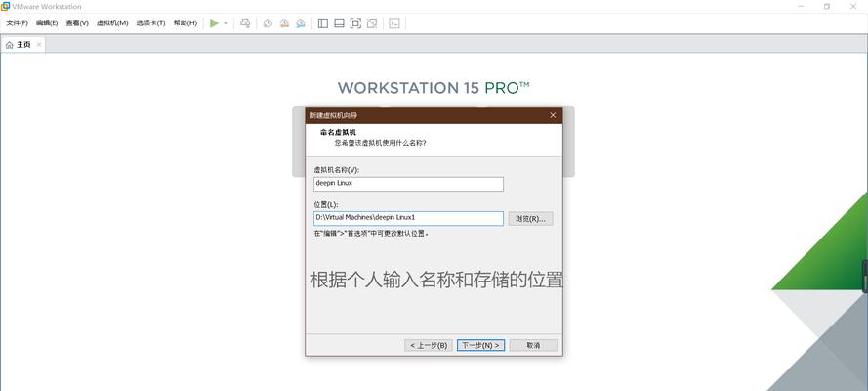Close the 新建虚拟机向导 dialog
This screenshot has width=868, height=391.
[553, 115]
